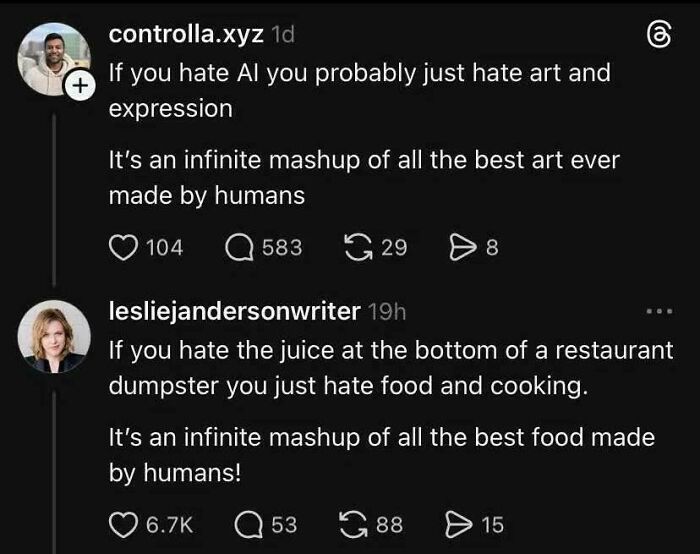
Task: Click the Threads logo icon
Action: 655,36
